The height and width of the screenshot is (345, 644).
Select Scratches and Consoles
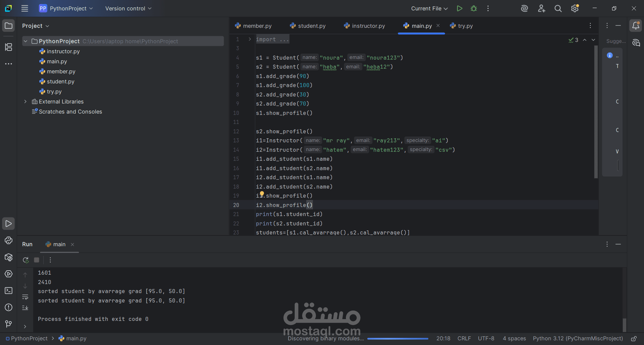(x=67, y=112)
